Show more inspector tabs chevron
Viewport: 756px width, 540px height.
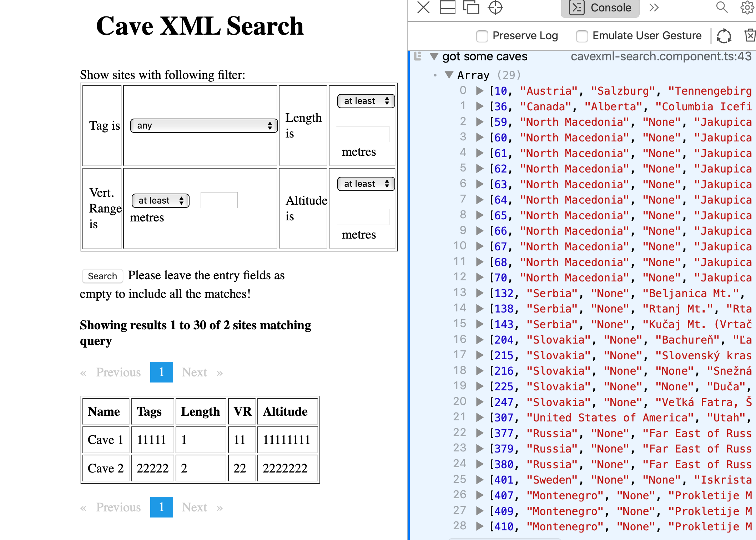[654, 7]
